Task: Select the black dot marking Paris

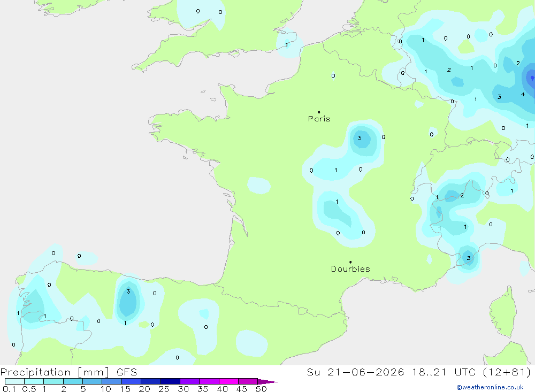Action: pos(319,112)
